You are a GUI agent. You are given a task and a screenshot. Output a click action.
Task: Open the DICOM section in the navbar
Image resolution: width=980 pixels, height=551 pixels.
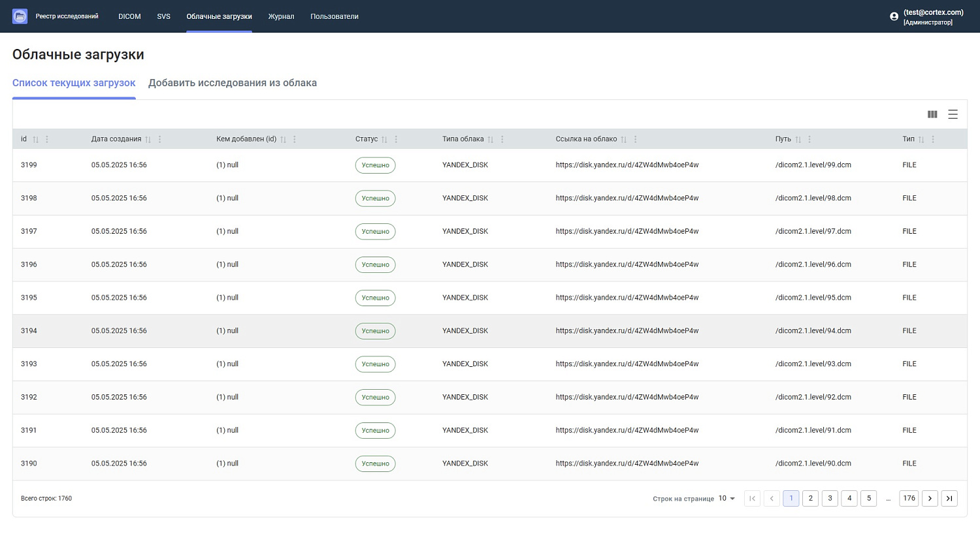(129, 16)
